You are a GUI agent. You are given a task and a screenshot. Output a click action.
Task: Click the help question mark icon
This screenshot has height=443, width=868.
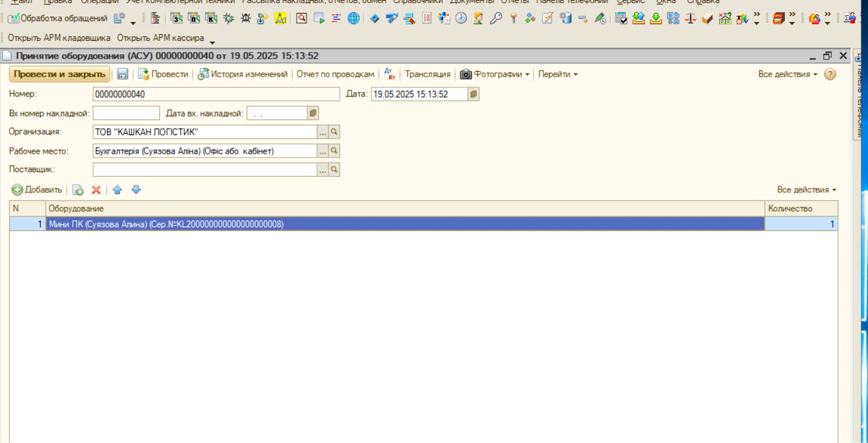click(830, 74)
